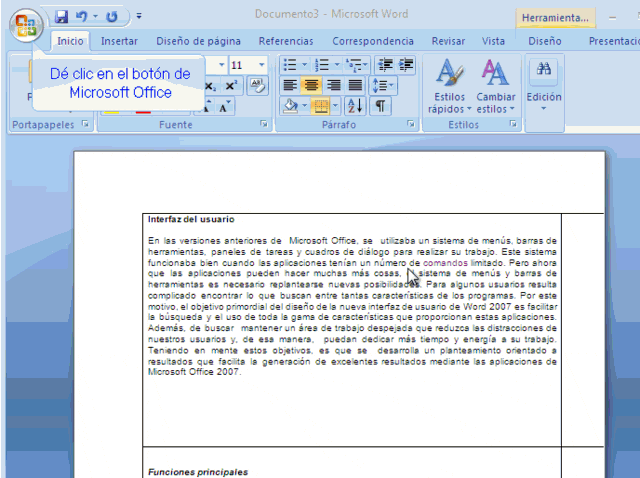Open the Diseño de página tab

pyautogui.click(x=198, y=41)
